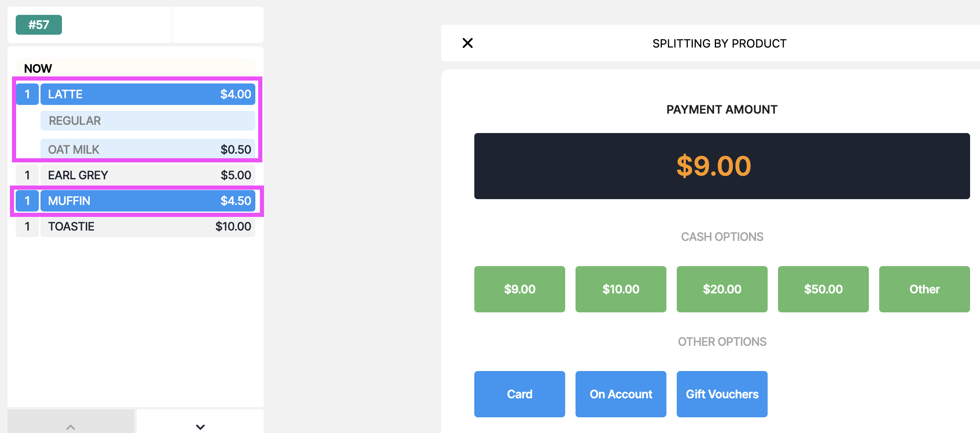This screenshot has height=433, width=980.
Task: Open order tag #57
Action: tap(39, 25)
